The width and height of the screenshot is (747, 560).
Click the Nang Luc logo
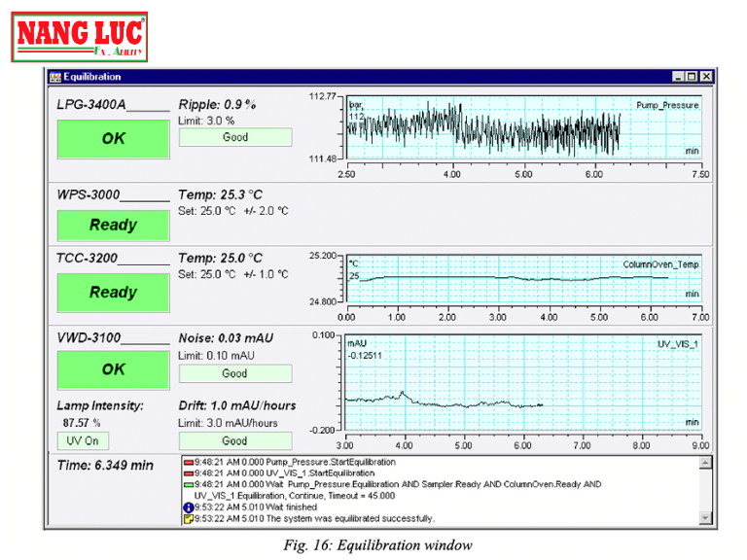80,38
